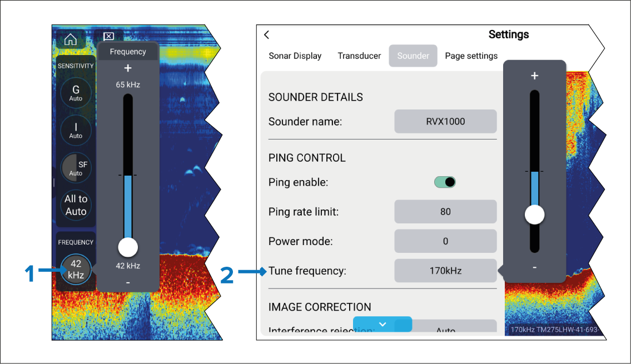Open the Tune frequency 170kHz field
The height and width of the screenshot is (364, 631).
pos(445,271)
